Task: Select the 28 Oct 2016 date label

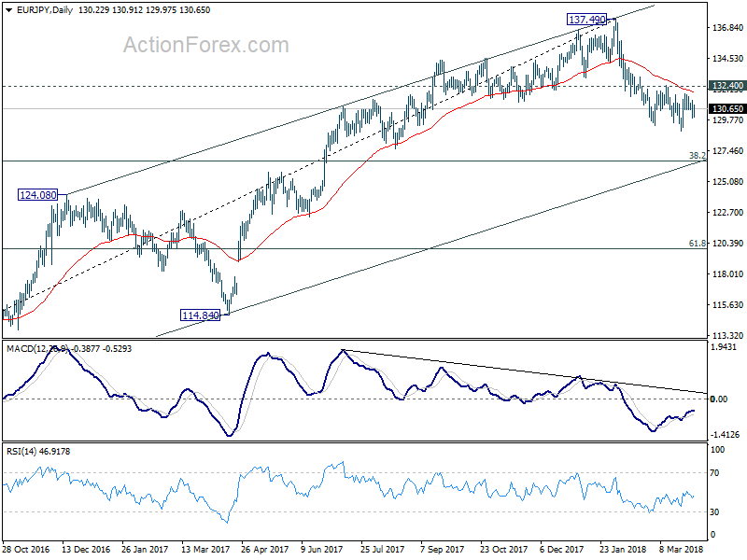Action: click(x=26, y=550)
